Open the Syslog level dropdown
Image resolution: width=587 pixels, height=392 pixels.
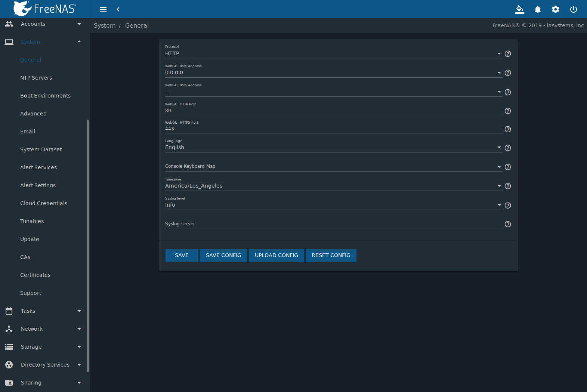334,205
